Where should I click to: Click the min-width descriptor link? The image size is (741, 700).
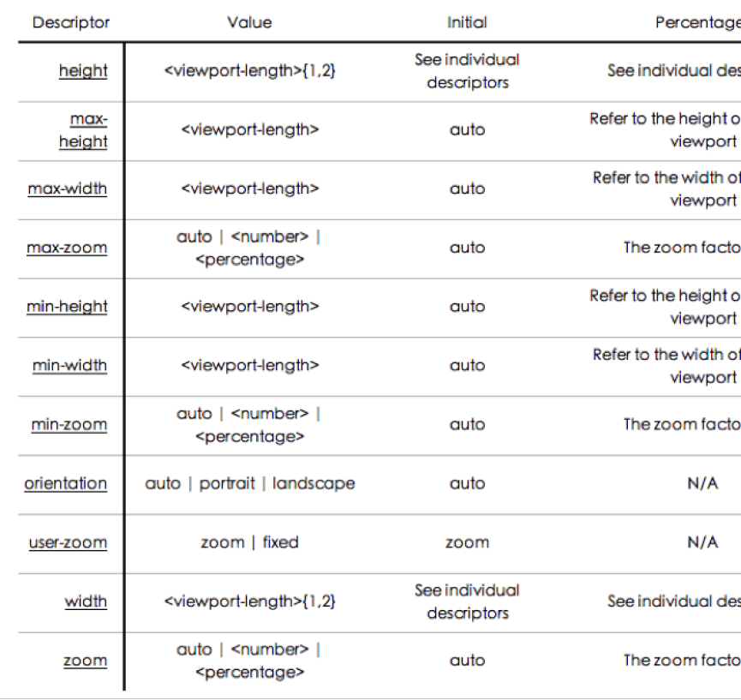click(70, 366)
